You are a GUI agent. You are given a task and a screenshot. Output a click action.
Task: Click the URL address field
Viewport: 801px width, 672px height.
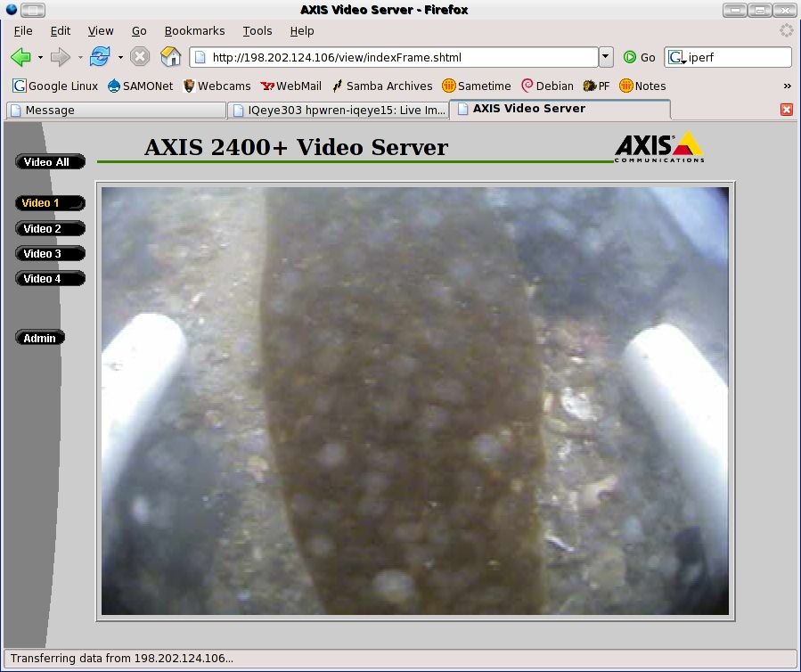click(x=393, y=57)
